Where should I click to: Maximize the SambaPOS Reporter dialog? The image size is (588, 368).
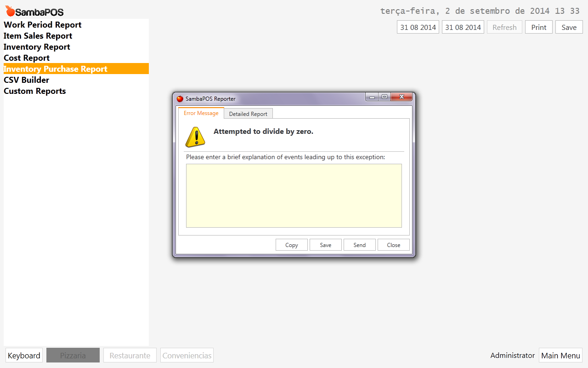pos(384,97)
